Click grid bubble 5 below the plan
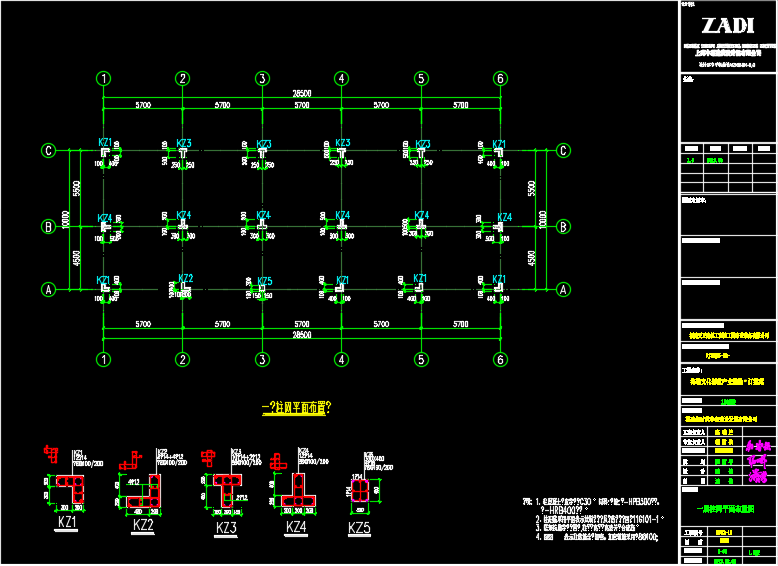 click(x=421, y=359)
